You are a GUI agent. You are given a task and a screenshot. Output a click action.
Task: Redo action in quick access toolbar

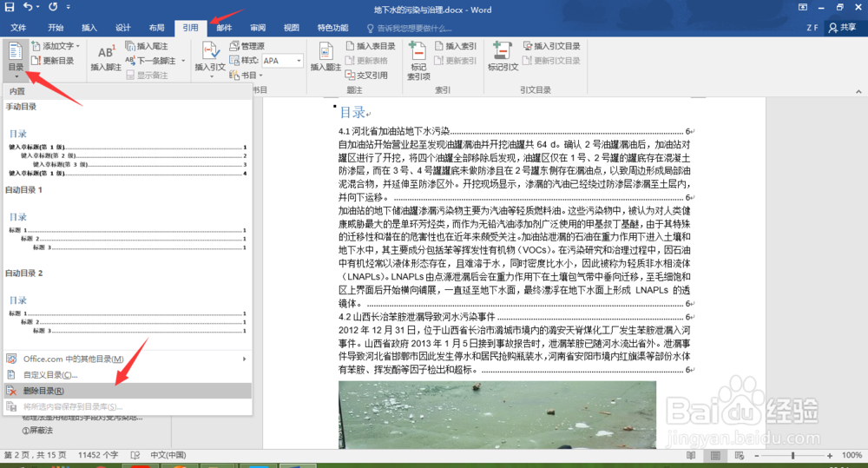click(x=53, y=7)
